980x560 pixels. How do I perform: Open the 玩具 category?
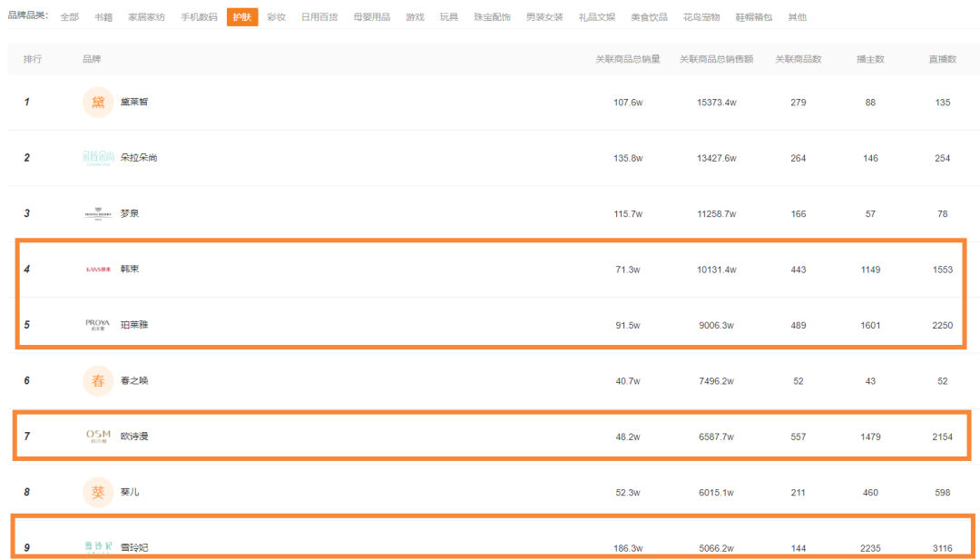449,17
